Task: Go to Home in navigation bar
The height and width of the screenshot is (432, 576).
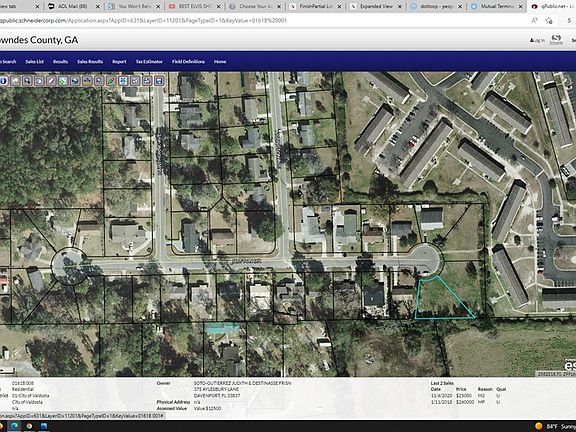Action: [x=220, y=61]
